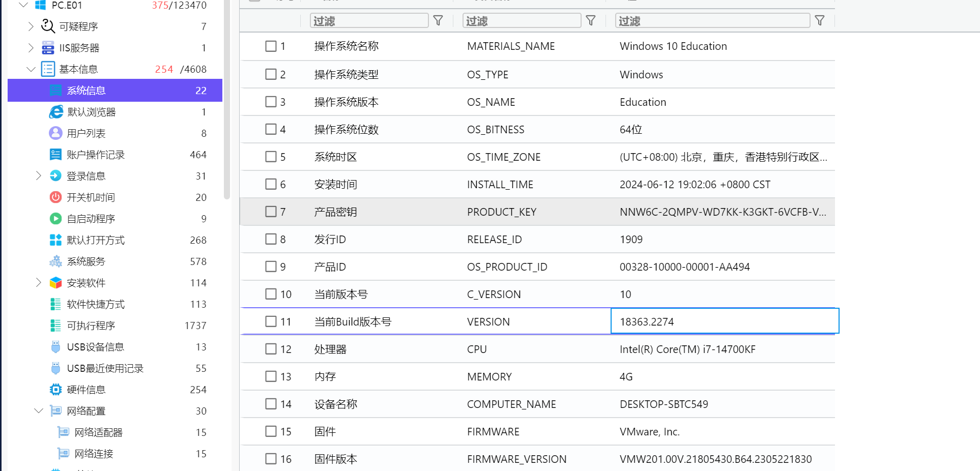This screenshot has height=471, width=980.
Task: Open the 网络连接 tree item
Action: [115, 453]
